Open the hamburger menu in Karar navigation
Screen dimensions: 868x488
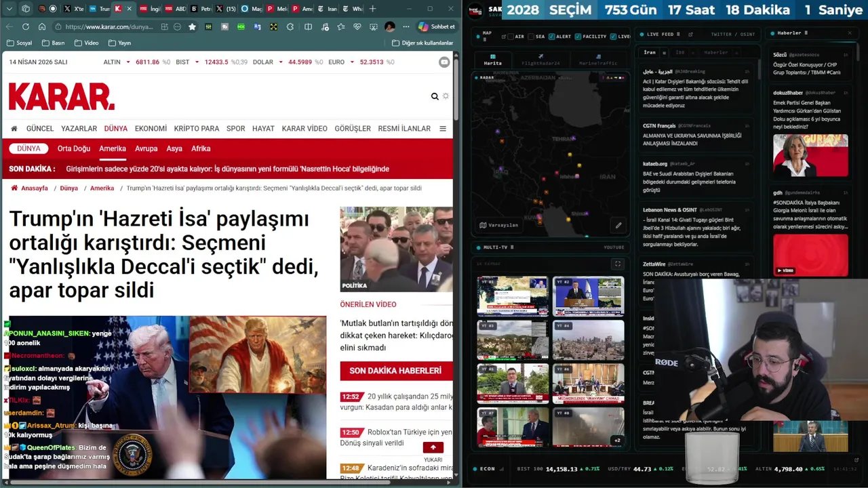[443, 128]
